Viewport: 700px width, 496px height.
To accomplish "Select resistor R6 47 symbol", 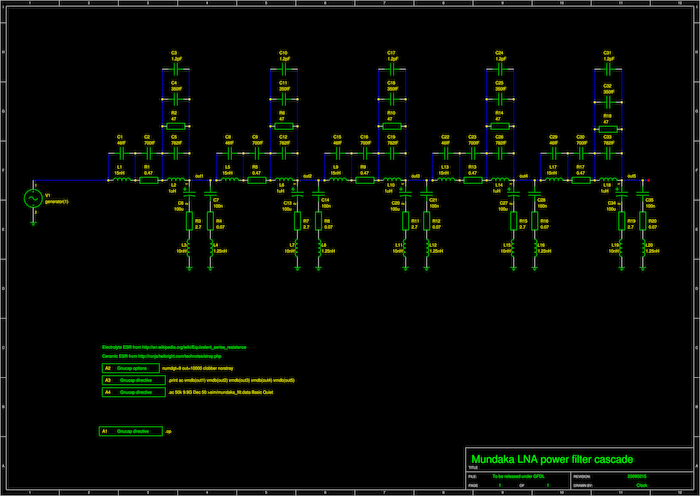I will pos(283,126).
